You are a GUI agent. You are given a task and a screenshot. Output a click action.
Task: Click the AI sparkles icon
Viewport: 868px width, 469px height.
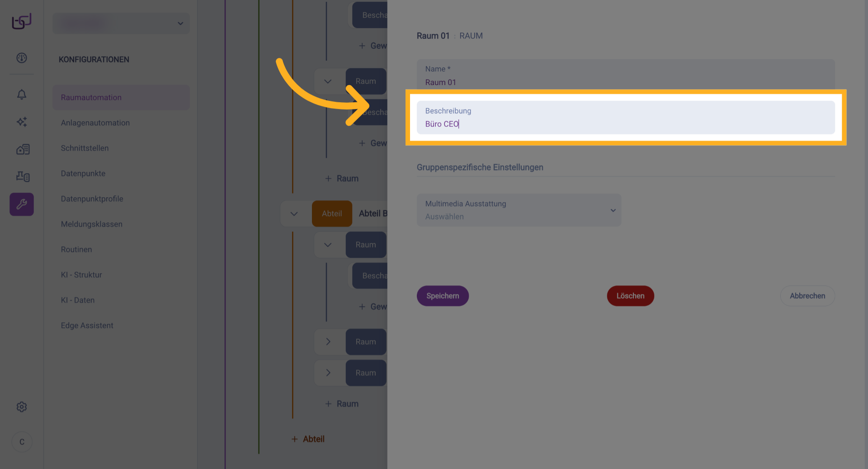click(x=22, y=122)
